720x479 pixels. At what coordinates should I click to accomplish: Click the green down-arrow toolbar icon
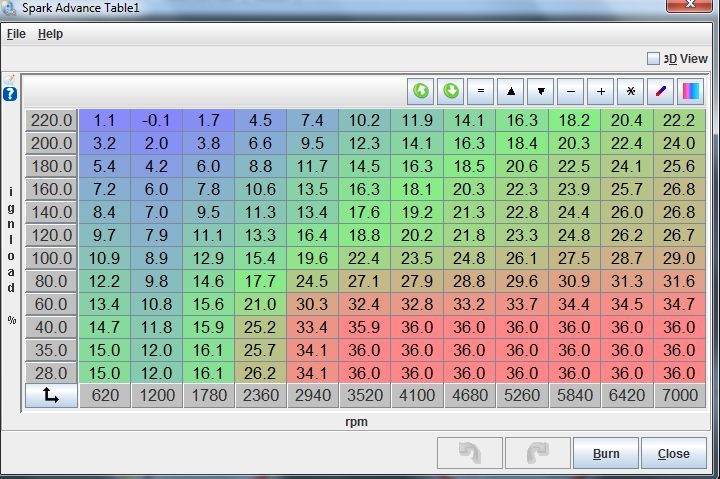[451, 91]
